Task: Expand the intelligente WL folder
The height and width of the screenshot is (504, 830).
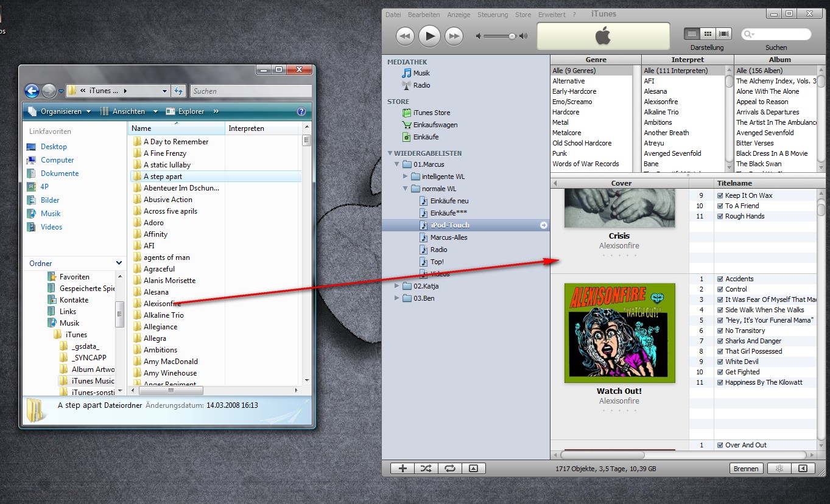Action: pyautogui.click(x=406, y=177)
